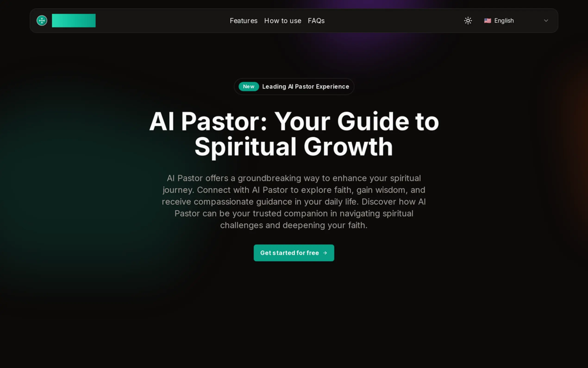Open the How to use link
Image resolution: width=588 pixels, height=368 pixels.
pos(283,21)
